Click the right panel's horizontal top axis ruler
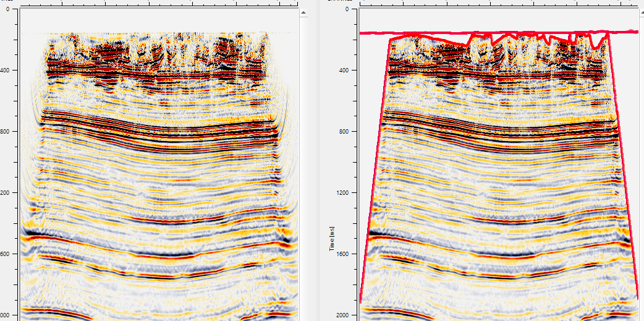Viewport: 644px width, 321px height. 494,3
